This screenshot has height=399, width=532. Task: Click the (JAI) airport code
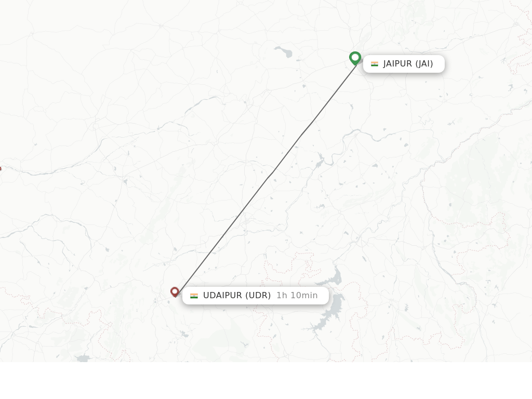[x=424, y=64]
